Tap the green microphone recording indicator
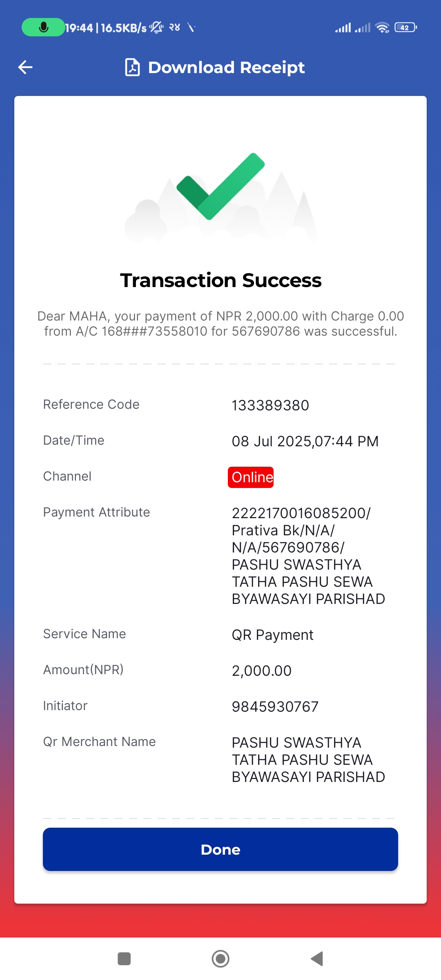 (43, 27)
